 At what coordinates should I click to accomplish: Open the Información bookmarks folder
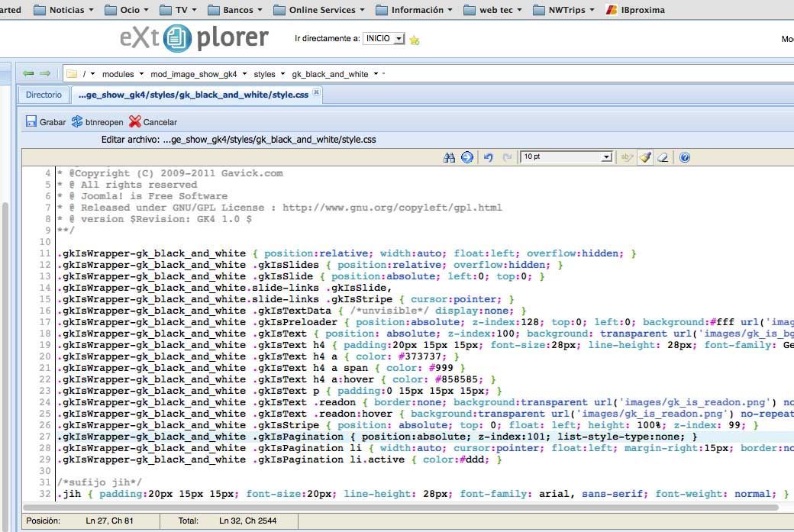415,10
